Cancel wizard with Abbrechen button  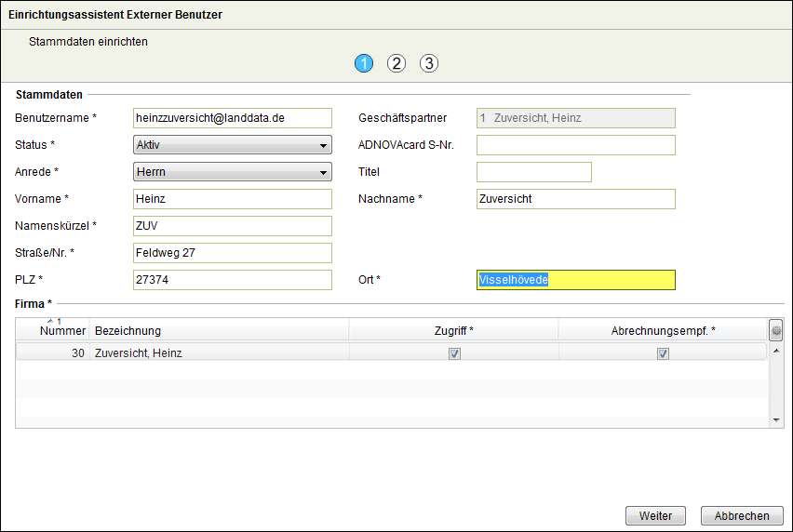pyautogui.click(x=742, y=516)
